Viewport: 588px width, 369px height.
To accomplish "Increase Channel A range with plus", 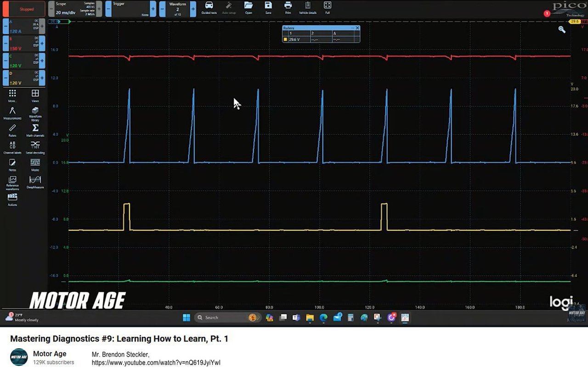I will click(42, 27).
